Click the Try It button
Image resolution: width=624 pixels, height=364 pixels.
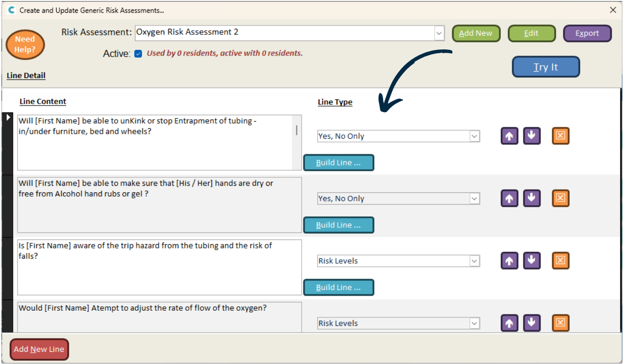(x=546, y=67)
